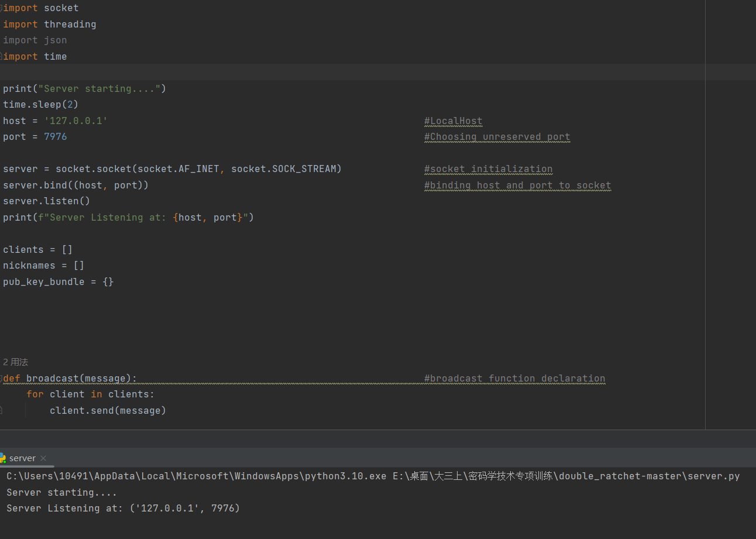Open the '2 用法' usages hint

pos(15,362)
